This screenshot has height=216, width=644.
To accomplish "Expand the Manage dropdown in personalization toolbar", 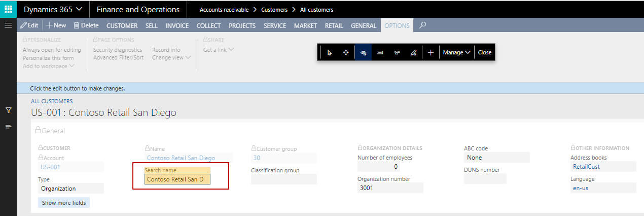I will [x=456, y=52].
